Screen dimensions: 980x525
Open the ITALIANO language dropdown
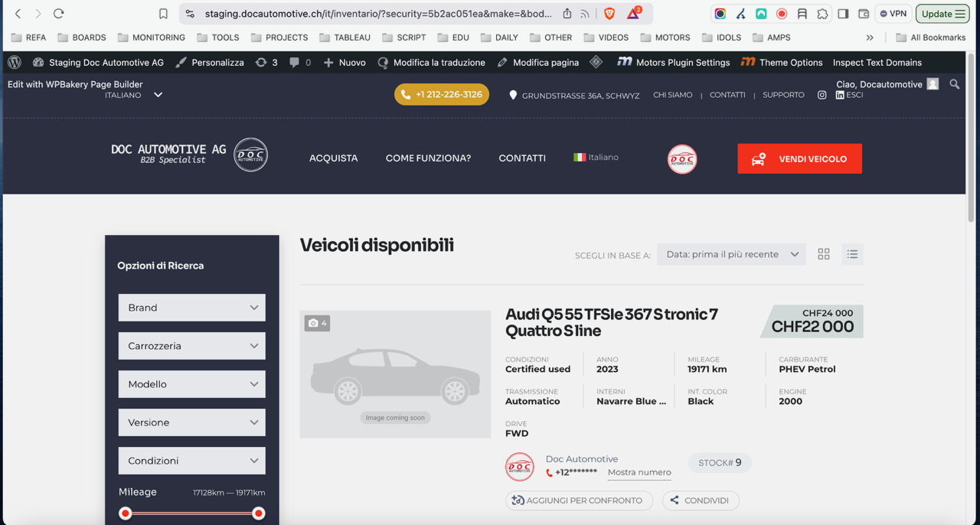click(134, 95)
